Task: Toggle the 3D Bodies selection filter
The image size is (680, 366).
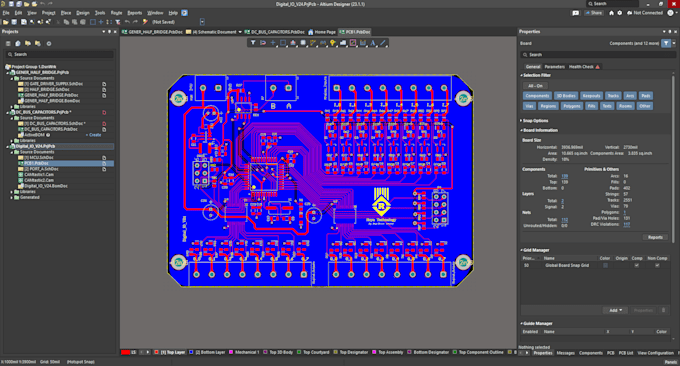Action: pos(566,96)
